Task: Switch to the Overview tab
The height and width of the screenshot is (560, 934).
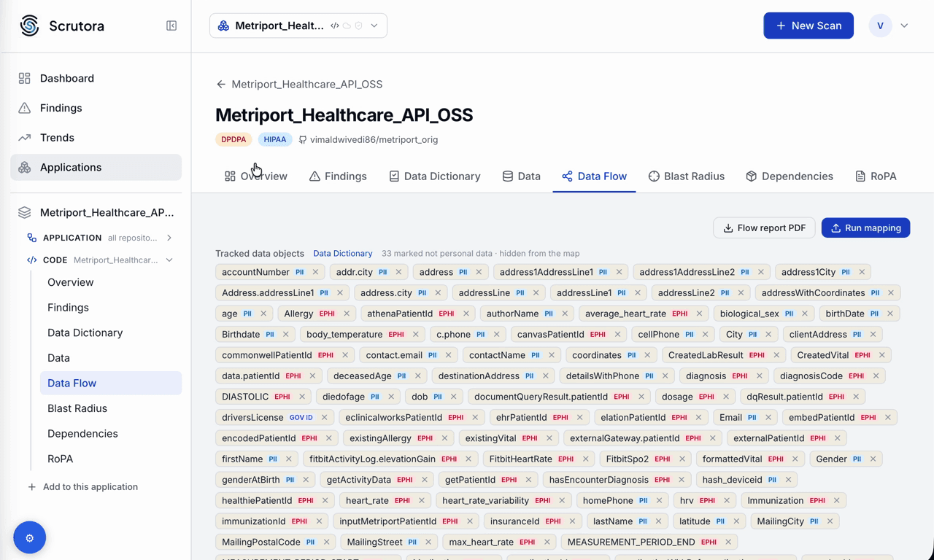Action: pyautogui.click(x=256, y=176)
